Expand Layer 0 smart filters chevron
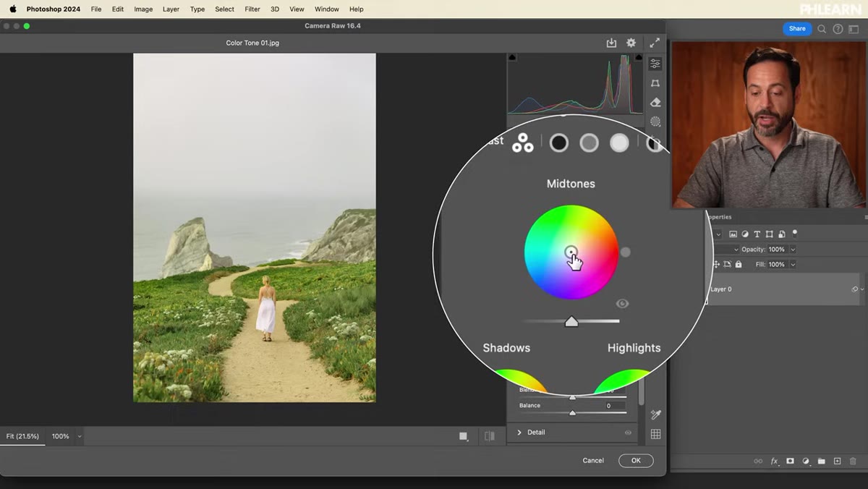The width and height of the screenshot is (868, 489). point(862,289)
